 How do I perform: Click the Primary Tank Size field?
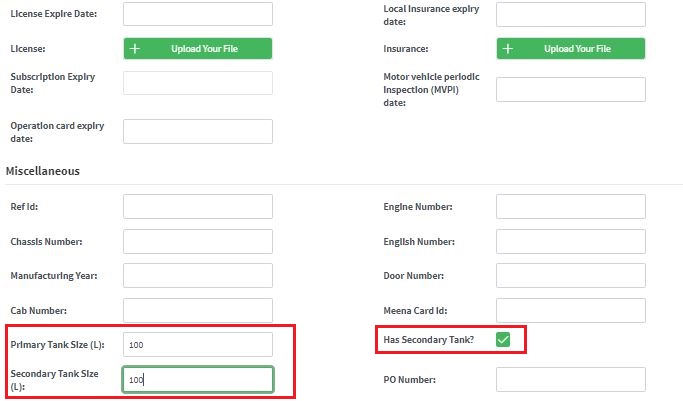pyautogui.click(x=198, y=344)
